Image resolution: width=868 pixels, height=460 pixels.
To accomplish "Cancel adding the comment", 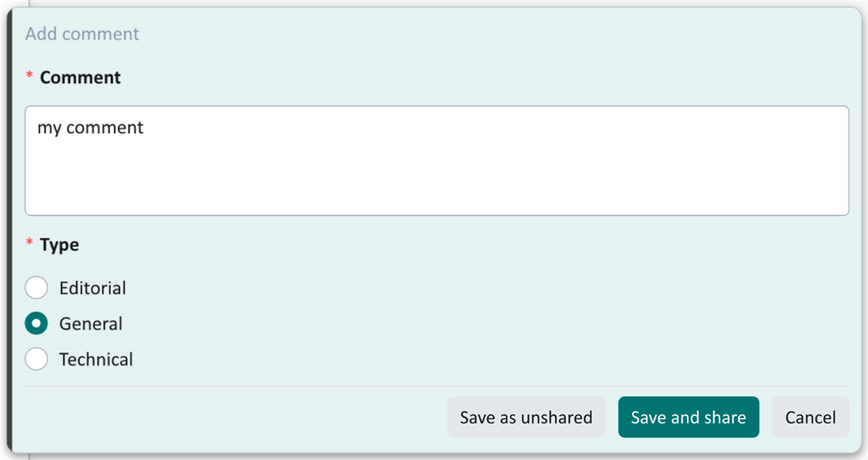I will 810,417.
